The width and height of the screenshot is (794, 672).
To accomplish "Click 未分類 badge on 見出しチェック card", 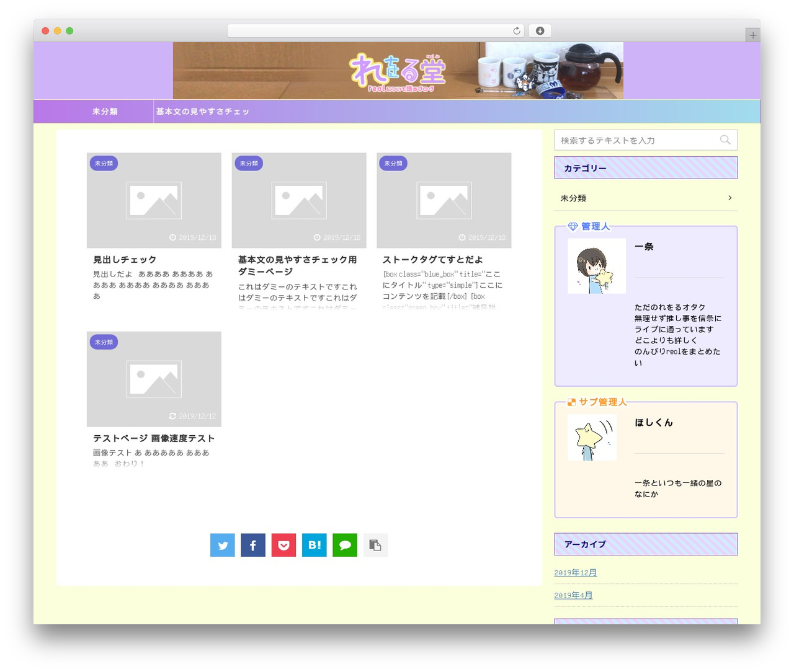I will coord(104,164).
